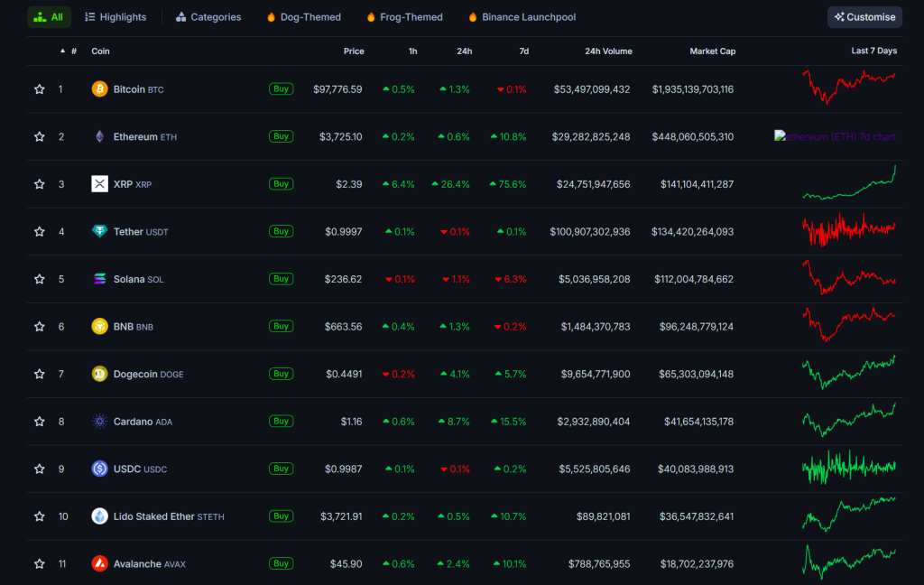Screen dimensions: 924x585
Task: Open the Bitcoin BTC coin link
Action: pyautogui.click(x=138, y=89)
